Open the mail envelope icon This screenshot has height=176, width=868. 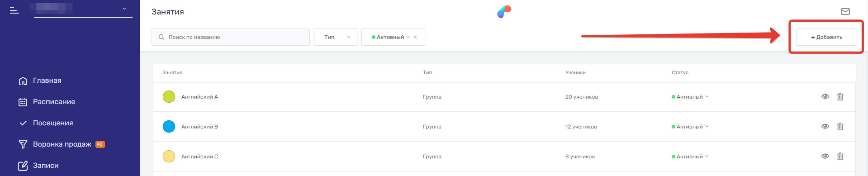click(845, 11)
